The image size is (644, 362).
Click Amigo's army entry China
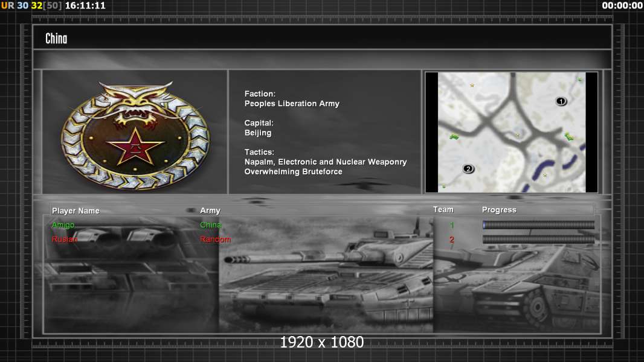210,224
